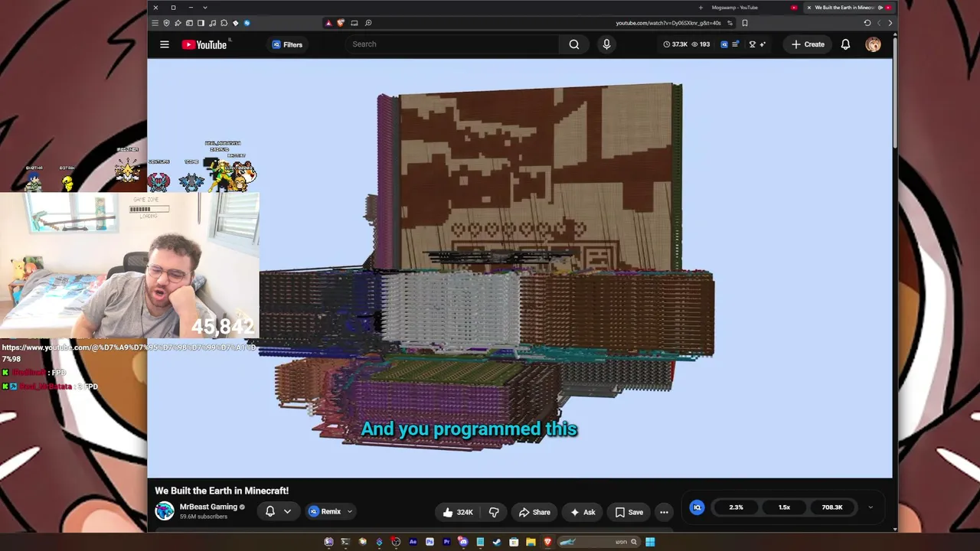
Task: Click the 1.5x vidIQ stat pill
Action: tap(784, 507)
